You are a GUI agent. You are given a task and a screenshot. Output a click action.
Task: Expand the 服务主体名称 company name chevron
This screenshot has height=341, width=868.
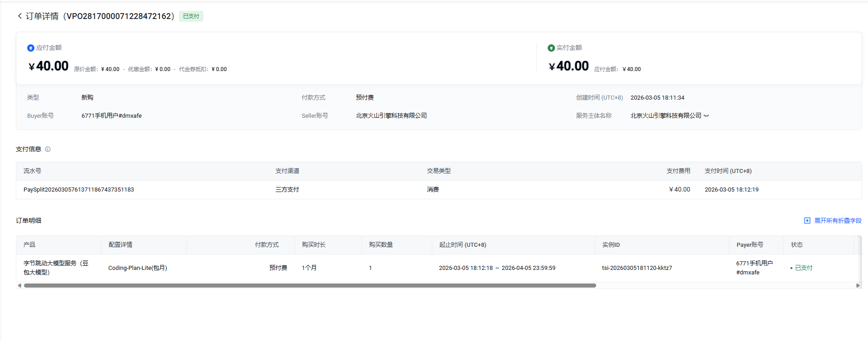click(706, 116)
